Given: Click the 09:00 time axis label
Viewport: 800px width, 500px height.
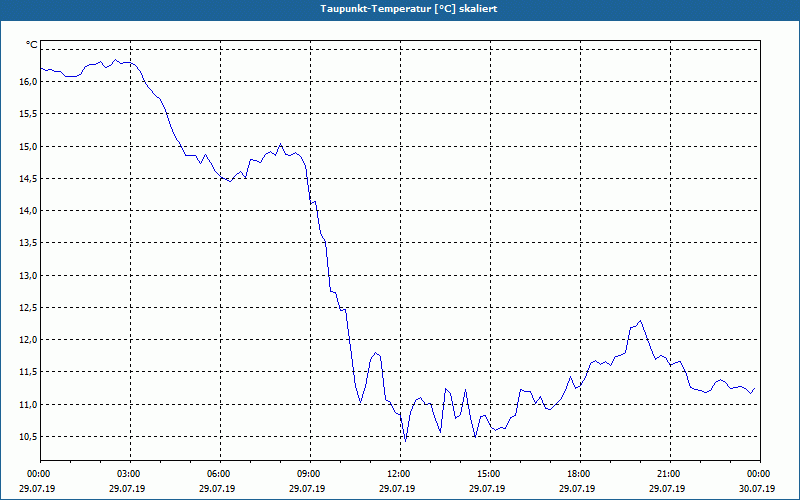Looking at the screenshot, I should click(x=310, y=474).
